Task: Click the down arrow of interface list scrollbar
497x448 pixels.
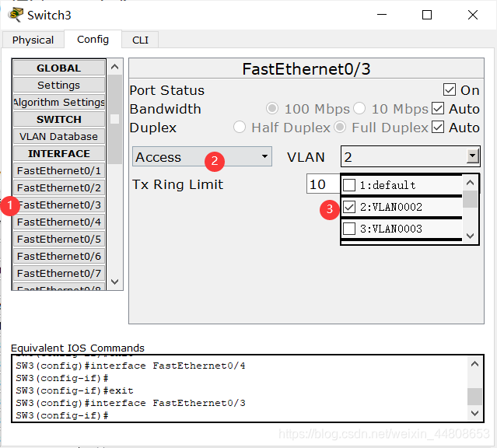Action: (115, 282)
